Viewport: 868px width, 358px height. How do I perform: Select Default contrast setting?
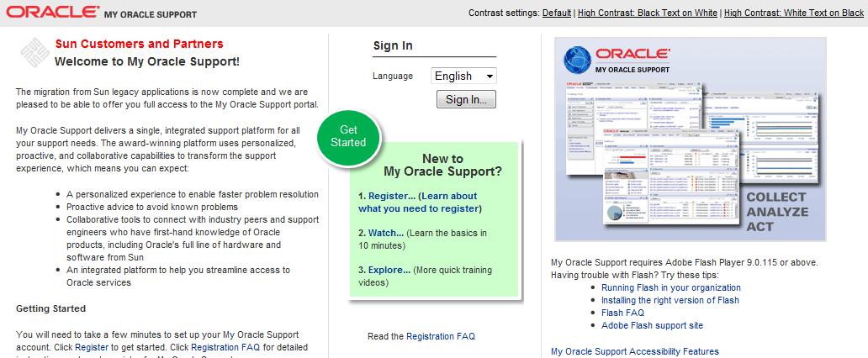click(556, 13)
